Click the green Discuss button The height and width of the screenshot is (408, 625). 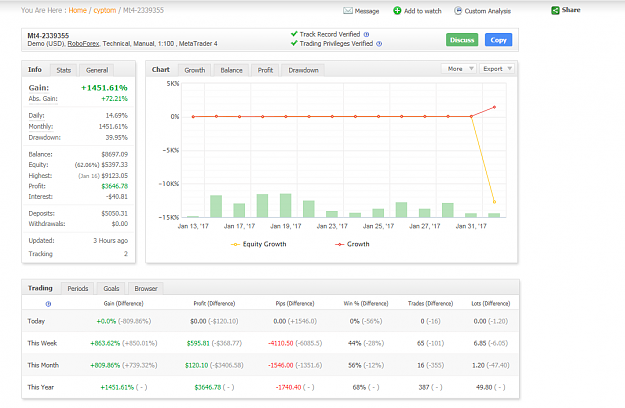pos(462,40)
